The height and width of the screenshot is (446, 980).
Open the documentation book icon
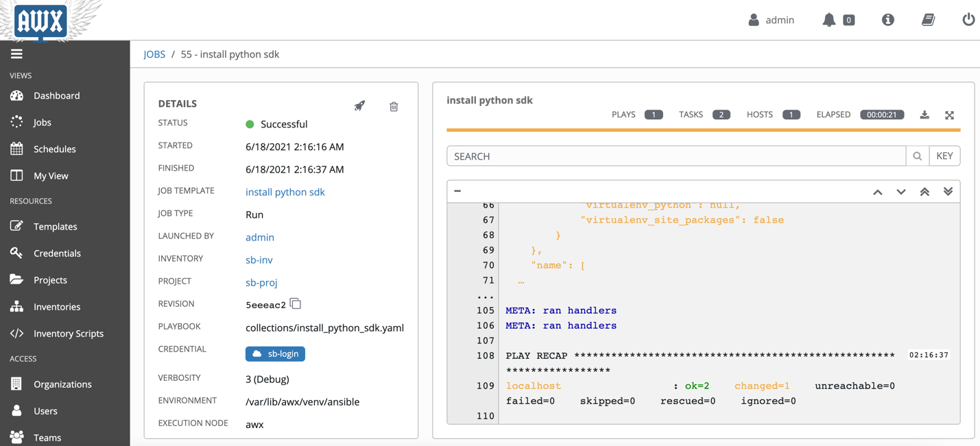(x=928, y=20)
